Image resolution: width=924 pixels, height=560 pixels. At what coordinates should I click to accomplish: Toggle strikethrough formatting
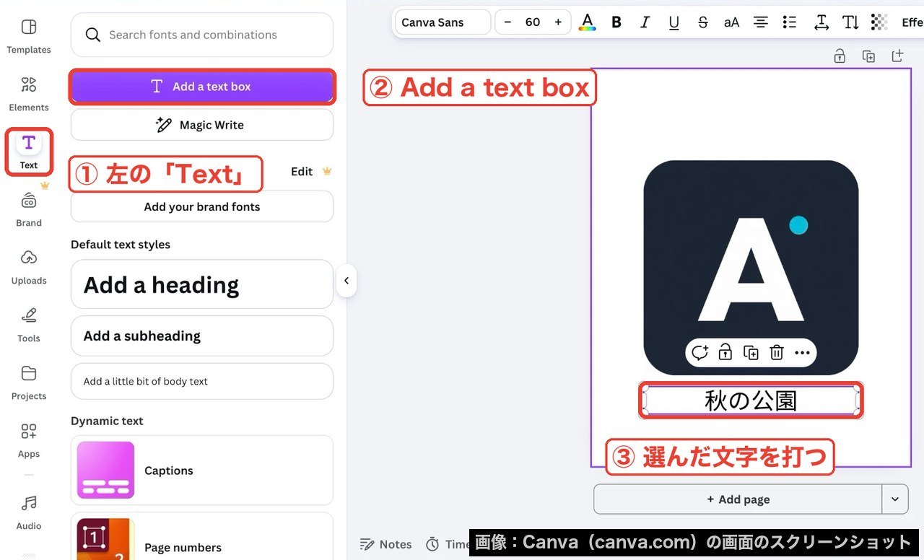[x=703, y=22]
